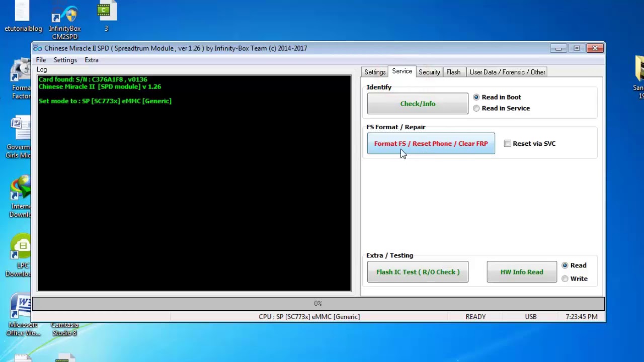Click the 'Set mode to' log line
This screenshot has width=644, height=362.
coord(105,101)
